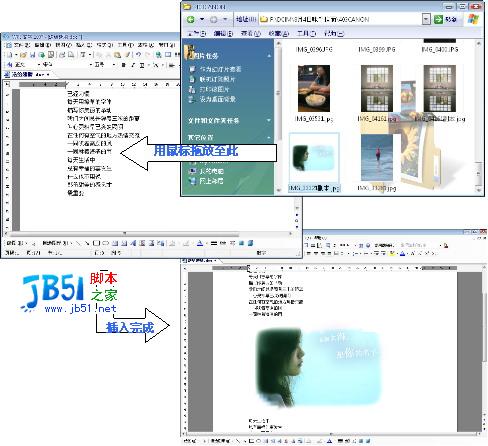This screenshot has width=488, height=446.
Task: Open the Back history dropdown arrow in Explorer
Action: click(202, 19)
